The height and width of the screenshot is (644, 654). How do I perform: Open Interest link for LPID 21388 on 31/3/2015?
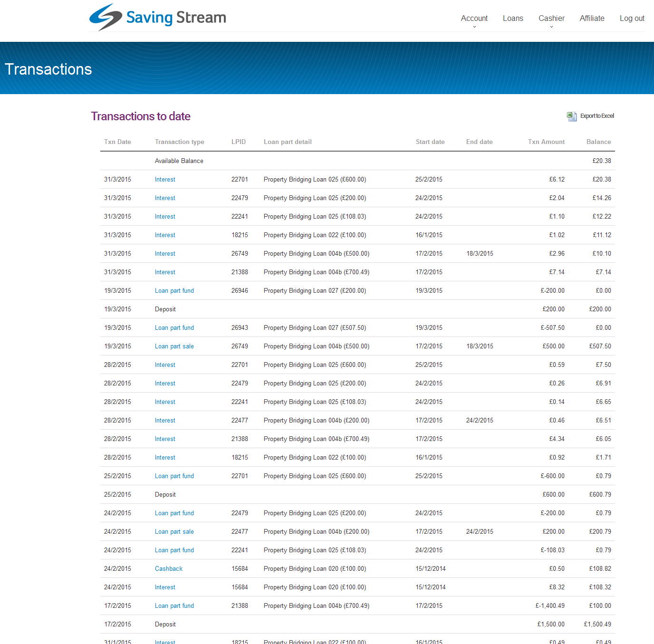coord(165,272)
